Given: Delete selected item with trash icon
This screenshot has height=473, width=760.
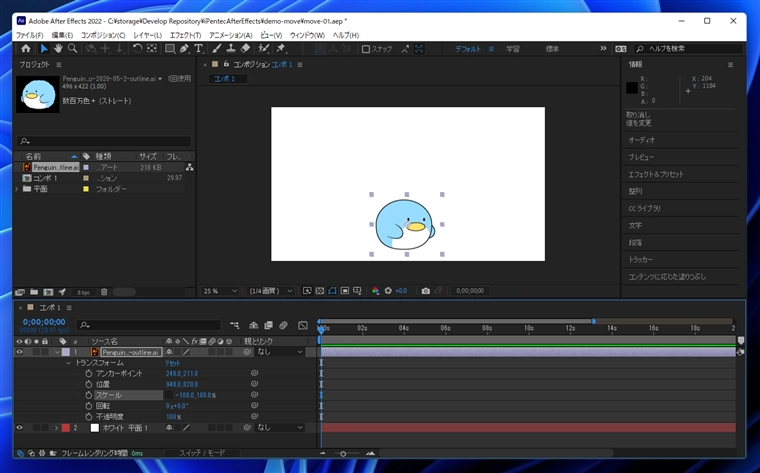Looking at the screenshot, I should click(104, 292).
